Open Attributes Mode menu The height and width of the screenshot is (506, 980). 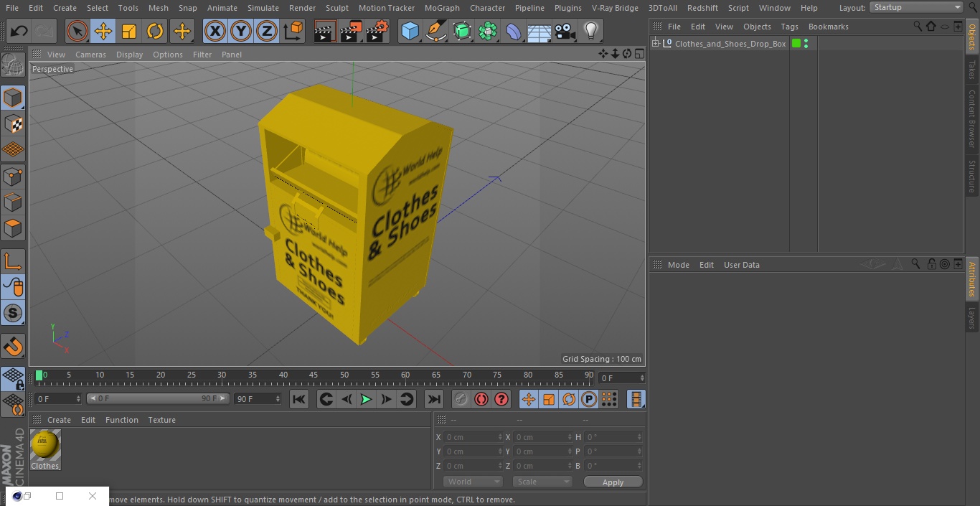coord(678,265)
